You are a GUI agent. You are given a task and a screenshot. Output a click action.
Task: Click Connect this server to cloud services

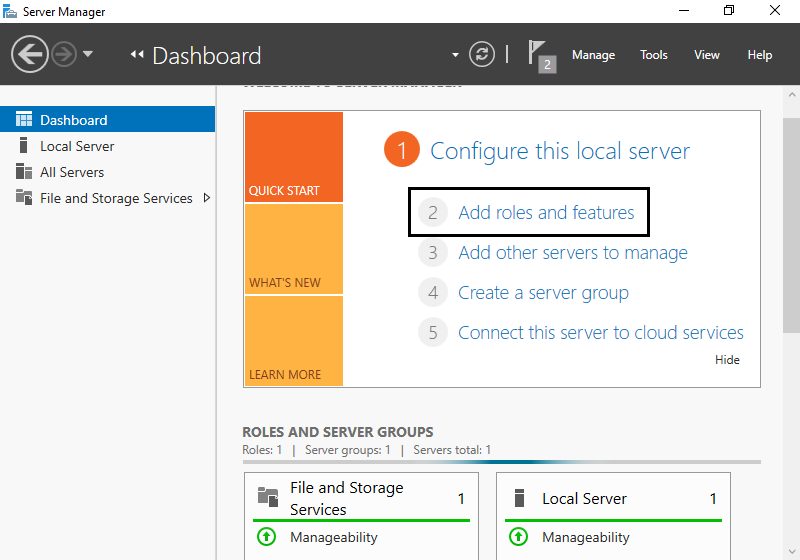tap(601, 333)
